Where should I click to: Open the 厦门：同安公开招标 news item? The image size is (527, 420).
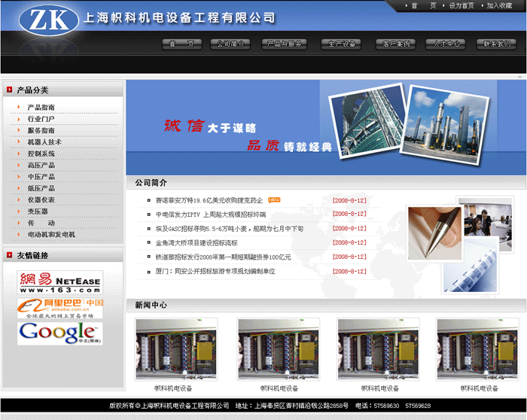pos(215,272)
